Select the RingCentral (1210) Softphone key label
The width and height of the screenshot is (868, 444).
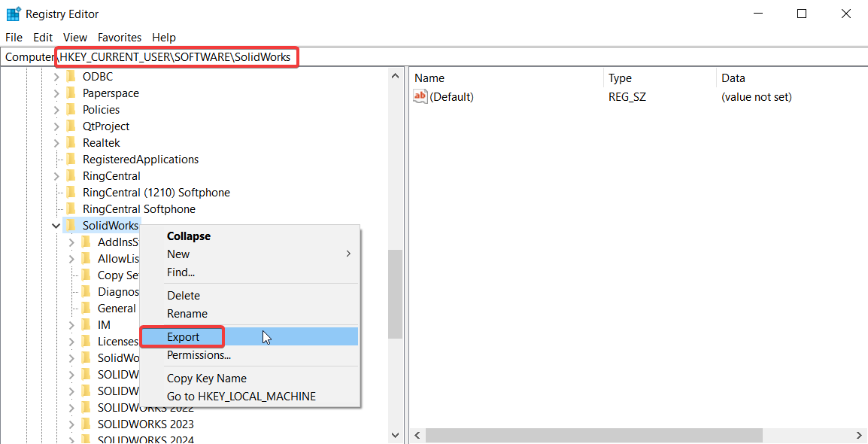pos(156,193)
